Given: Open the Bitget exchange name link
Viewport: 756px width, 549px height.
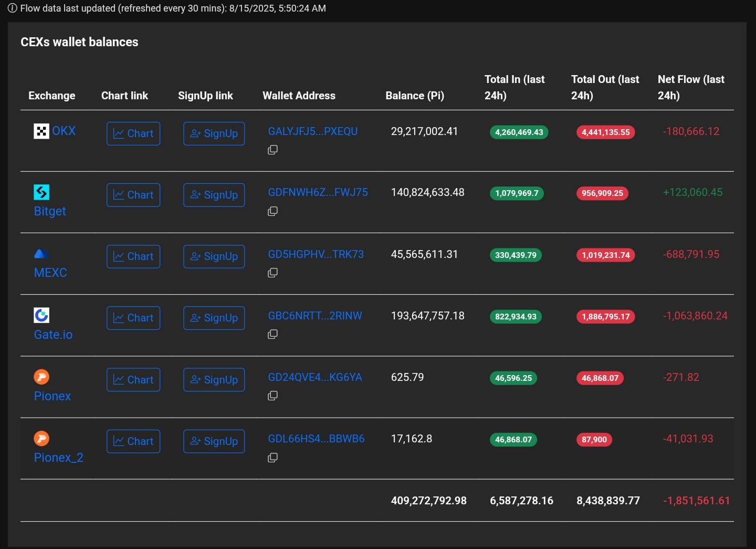Looking at the screenshot, I should (50, 211).
